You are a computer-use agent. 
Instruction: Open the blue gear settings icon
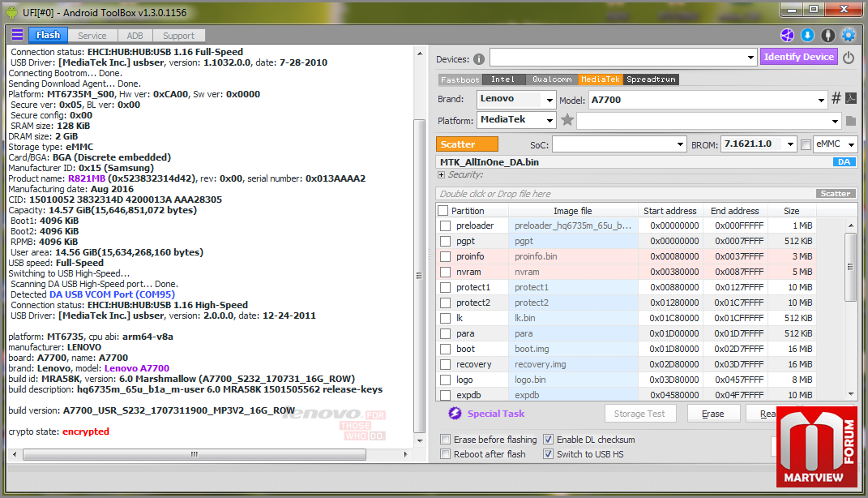click(x=848, y=36)
